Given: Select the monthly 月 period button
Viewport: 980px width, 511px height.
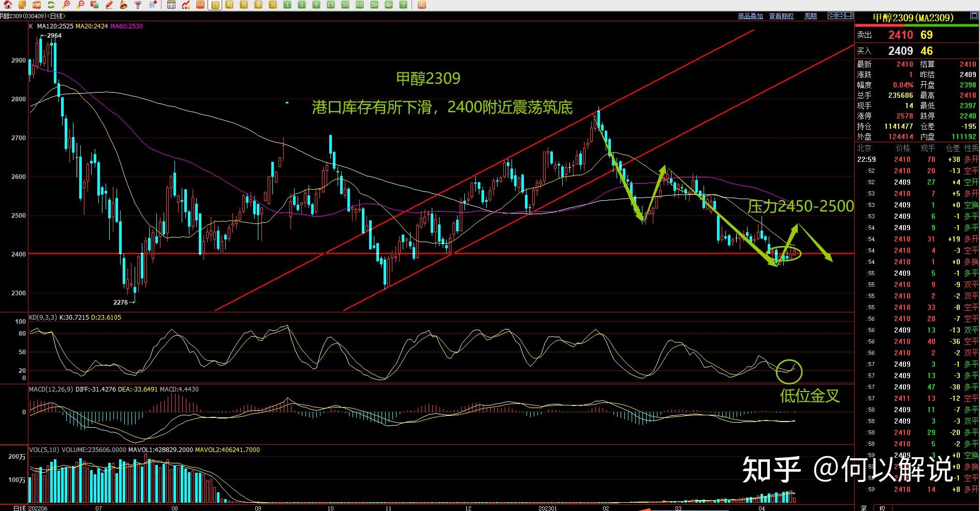Looking at the screenshot, I should [244, 5].
